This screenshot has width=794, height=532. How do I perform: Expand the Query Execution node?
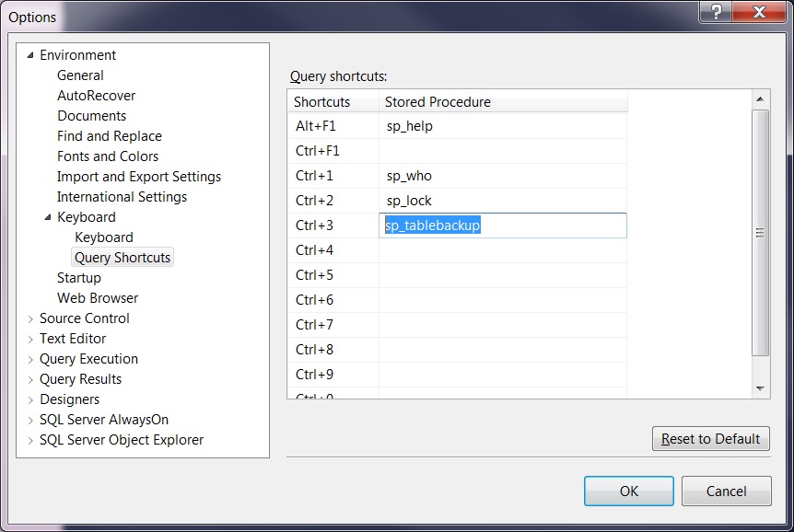[x=30, y=359]
